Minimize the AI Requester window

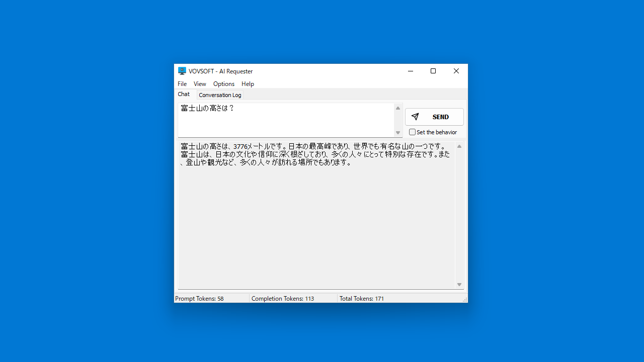[411, 71]
